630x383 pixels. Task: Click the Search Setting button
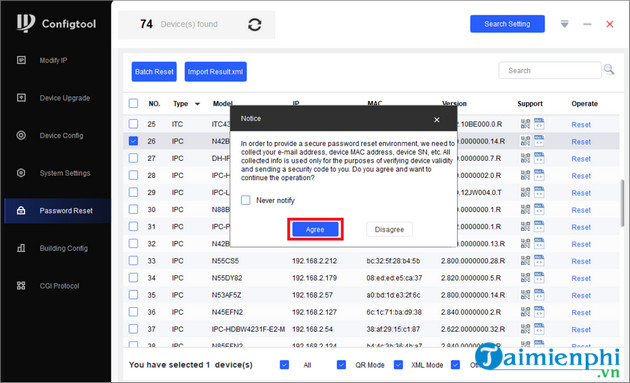point(507,24)
